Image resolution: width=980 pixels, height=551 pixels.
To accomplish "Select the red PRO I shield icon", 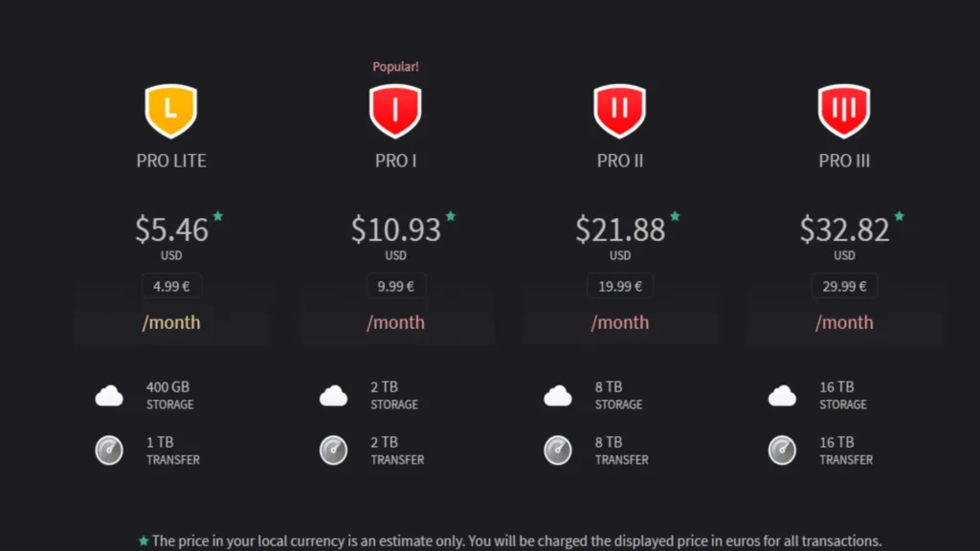I will coord(395,108).
